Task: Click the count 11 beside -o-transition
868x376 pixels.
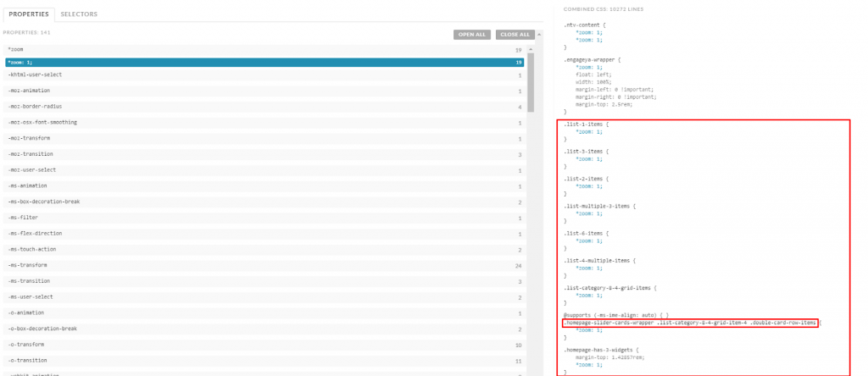Action: [519, 361]
